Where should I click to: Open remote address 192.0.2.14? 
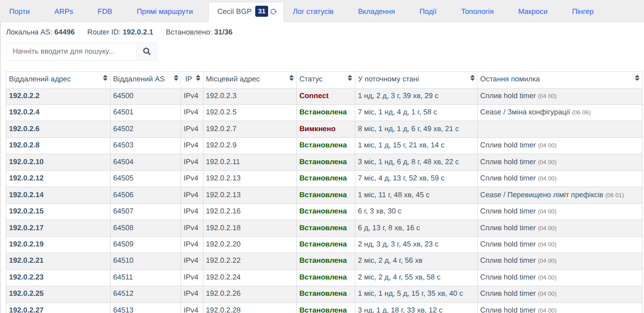point(26,195)
